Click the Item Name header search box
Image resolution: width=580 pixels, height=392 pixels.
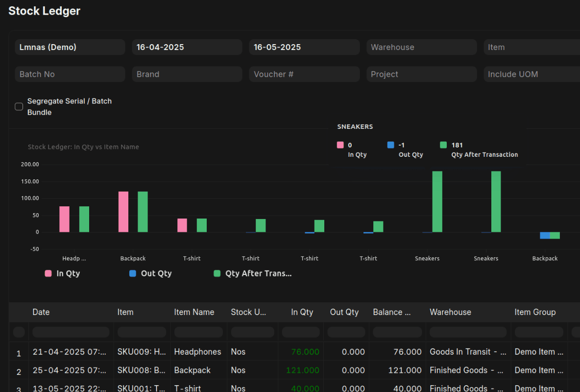click(x=198, y=332)
